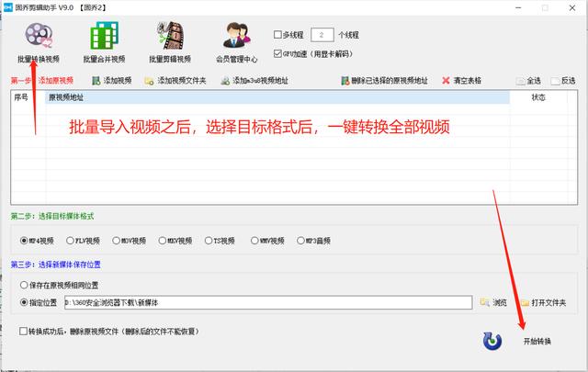Select the MP3音频 format radio
This screenshot has width=588, height=372.
pos(300,241)
